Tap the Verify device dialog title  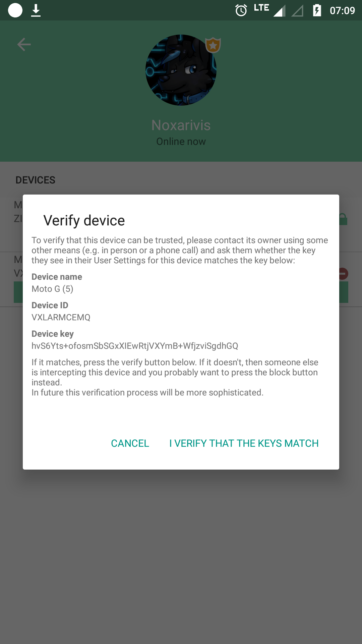click(84, 220)
